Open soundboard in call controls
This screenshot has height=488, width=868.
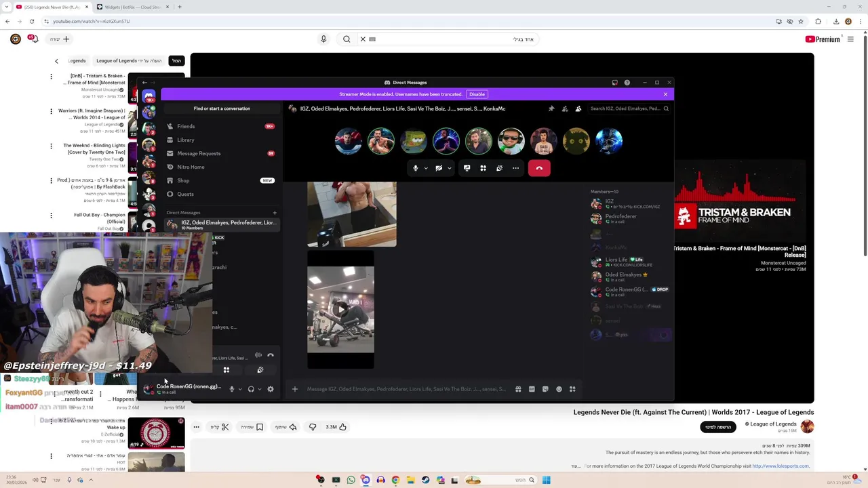499,168
